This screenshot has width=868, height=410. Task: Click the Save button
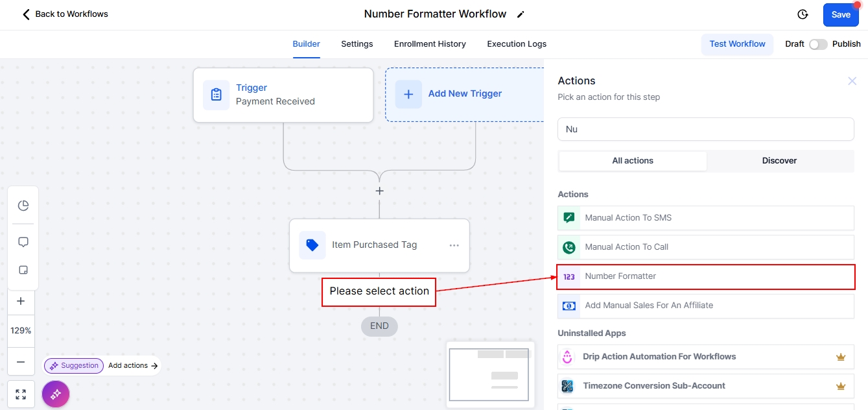pyautogui.click(x=841, y=15)
